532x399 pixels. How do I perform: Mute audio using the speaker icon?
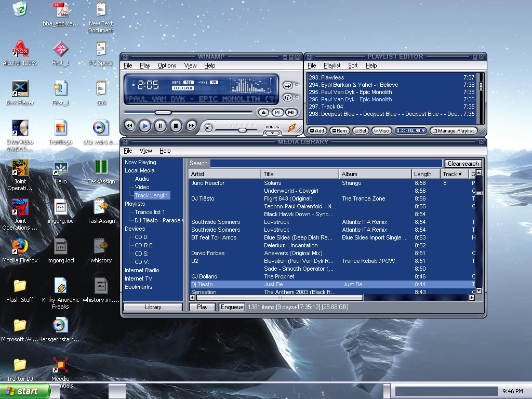208,128
